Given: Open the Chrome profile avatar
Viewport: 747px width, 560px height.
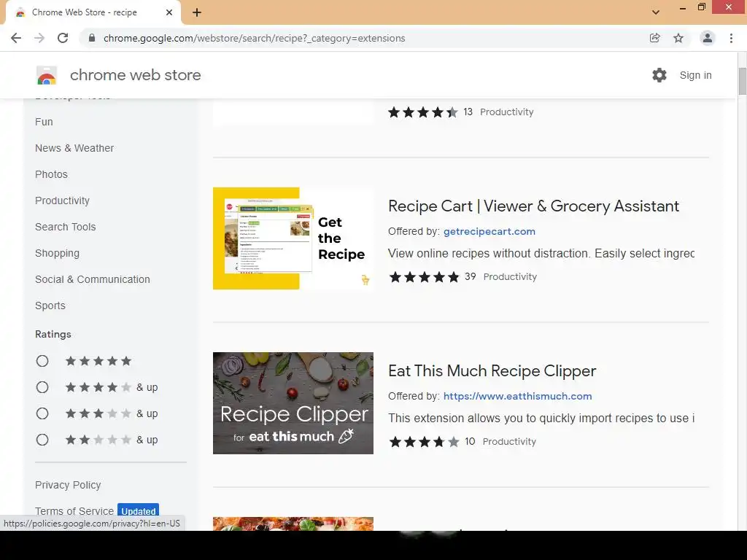Looking at the screenshot, I should tap(708, 38).
